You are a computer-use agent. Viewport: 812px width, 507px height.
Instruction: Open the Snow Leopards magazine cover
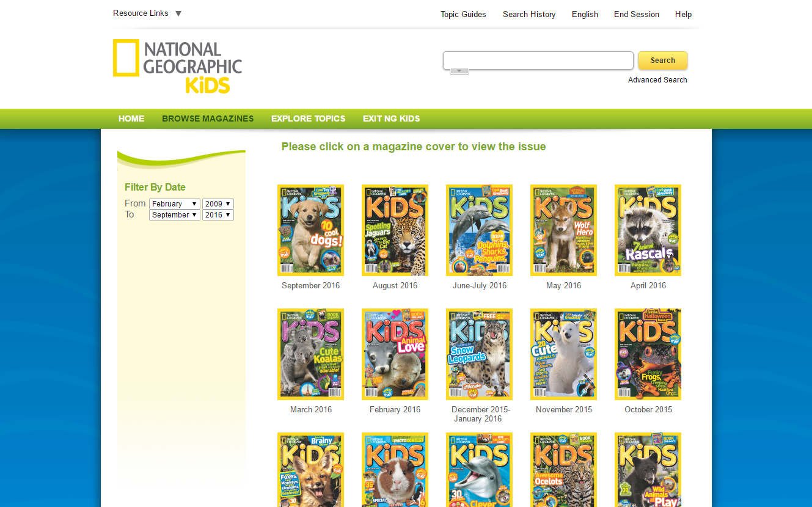tap(479, 354)
